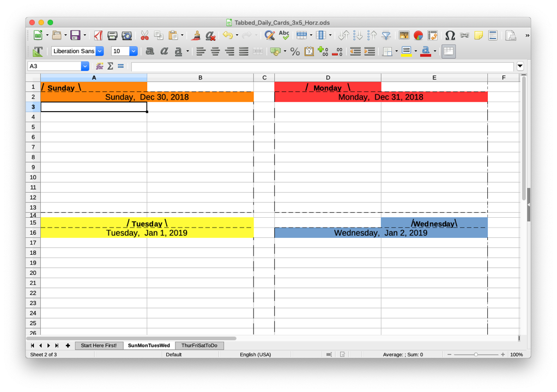Toggle italic formatting
This screenshot has width=557, height=392.
(164, 51)
